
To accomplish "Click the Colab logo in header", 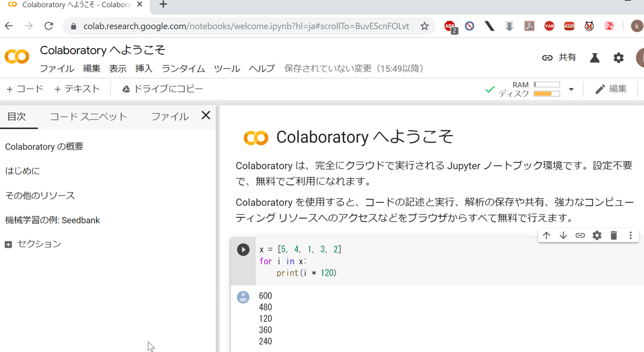I will (17, 56).
